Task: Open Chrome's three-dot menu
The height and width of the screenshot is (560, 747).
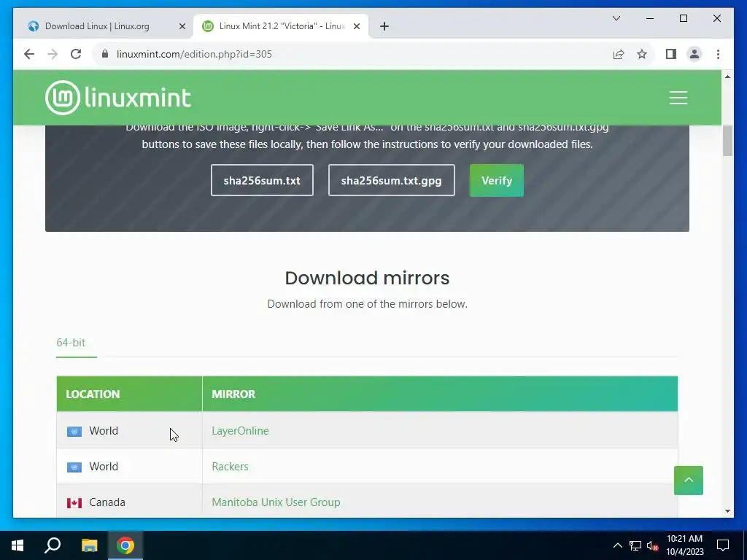Action: click(718, 54)
